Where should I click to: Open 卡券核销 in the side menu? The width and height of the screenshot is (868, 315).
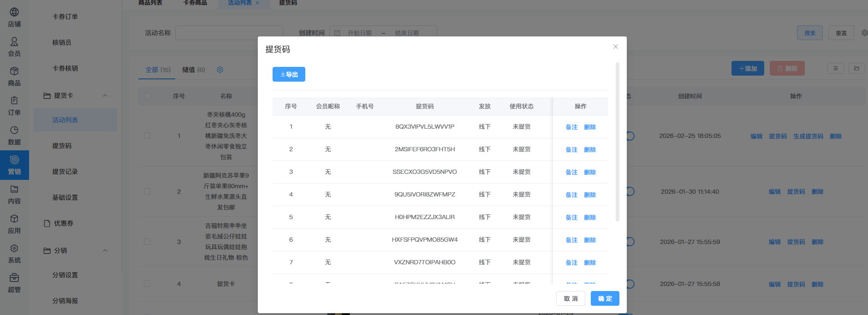tap(65, 68)
